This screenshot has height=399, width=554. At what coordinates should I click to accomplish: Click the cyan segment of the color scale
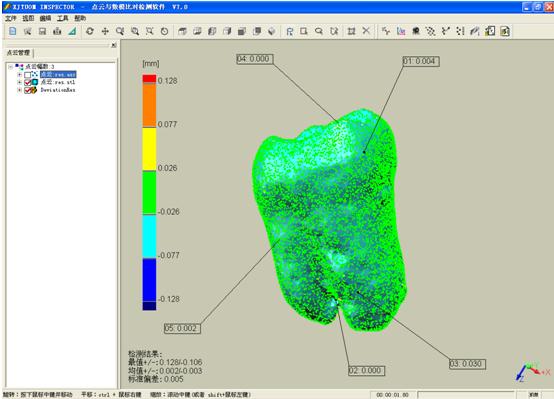149,236
